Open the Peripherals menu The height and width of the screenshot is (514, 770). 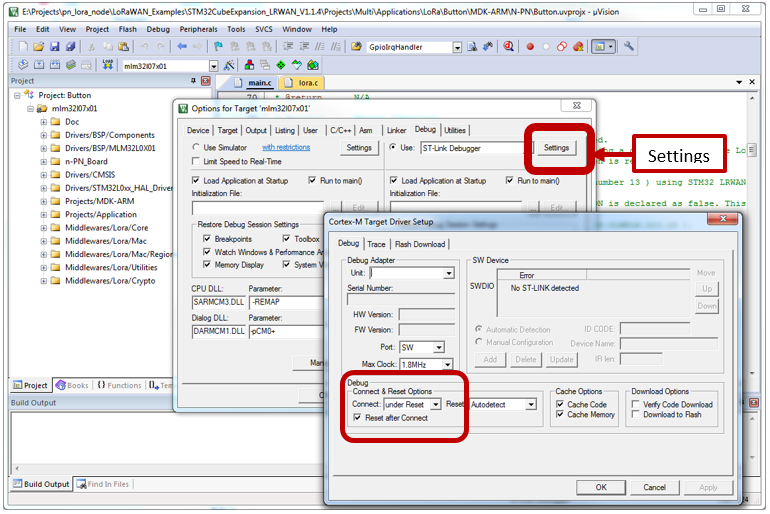(x=198, y=29)
